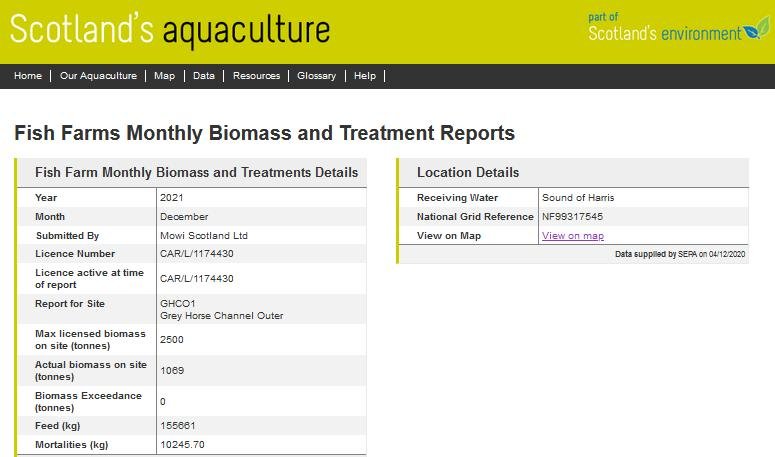Screen dimensions: 775x457
Task: Select the Mowi Scotland Ltd submitter value
Action: tap(203, 236)
